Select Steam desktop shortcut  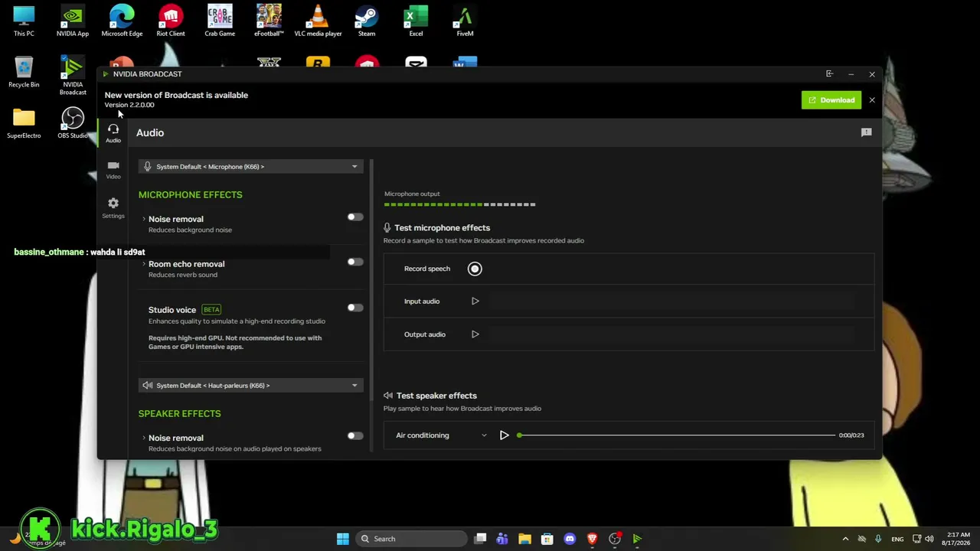pyautogui.click(x=367, y=21)
